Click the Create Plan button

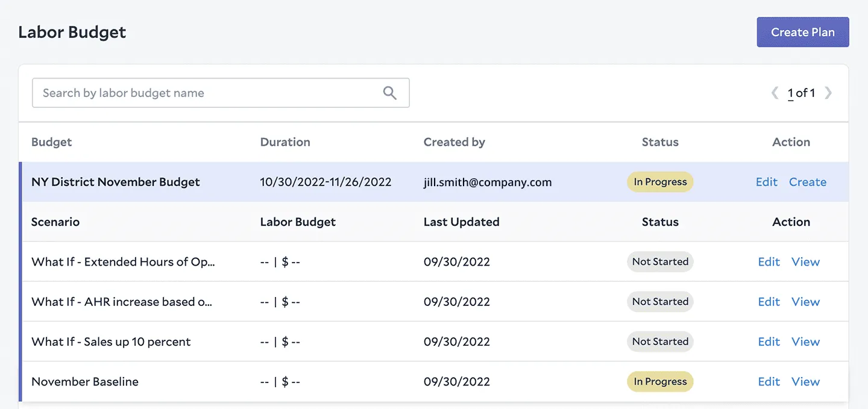tap(802, 32)
